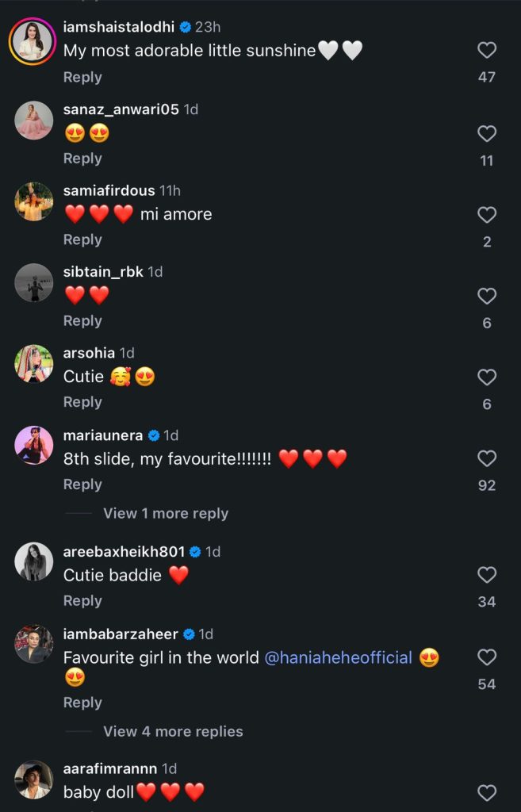Like iamshaistalodhi's sunshine comment heart icon
This screenshot has width=521, height=812.
pyautogui.click(x=486, y=50)
